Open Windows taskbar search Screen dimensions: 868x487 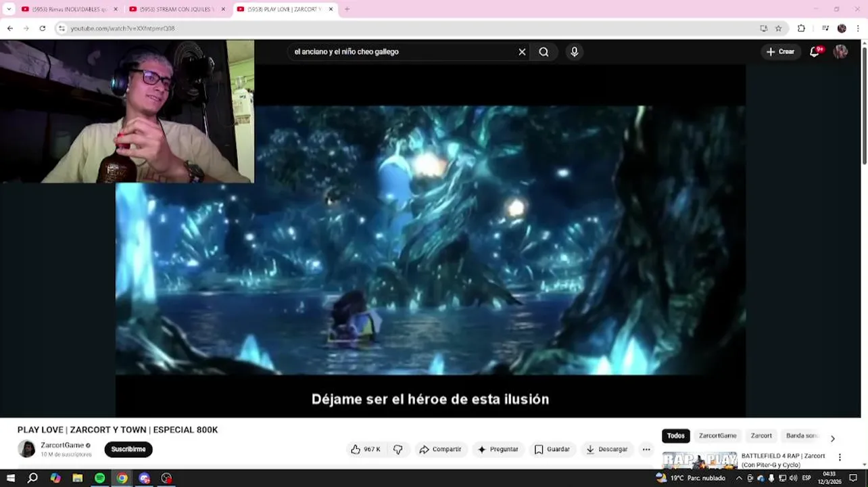click(32, 478)
